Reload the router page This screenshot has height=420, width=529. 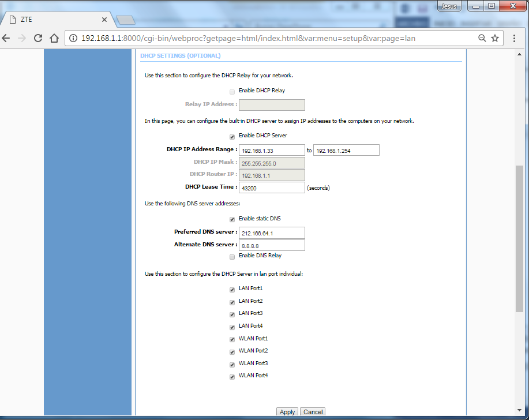[38, 38]
